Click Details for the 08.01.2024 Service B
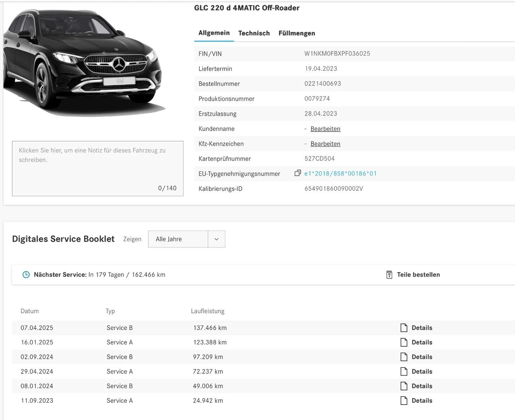 click(422, 386)
